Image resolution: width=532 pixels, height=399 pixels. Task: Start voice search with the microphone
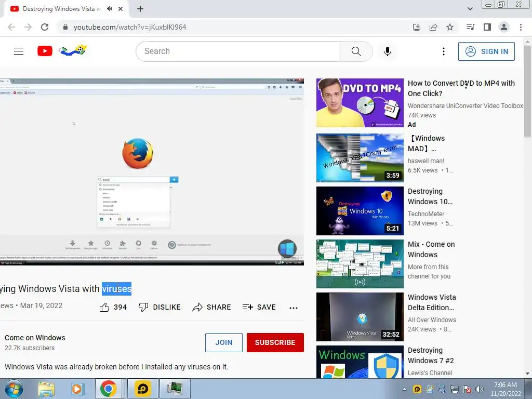click(388, 51)
